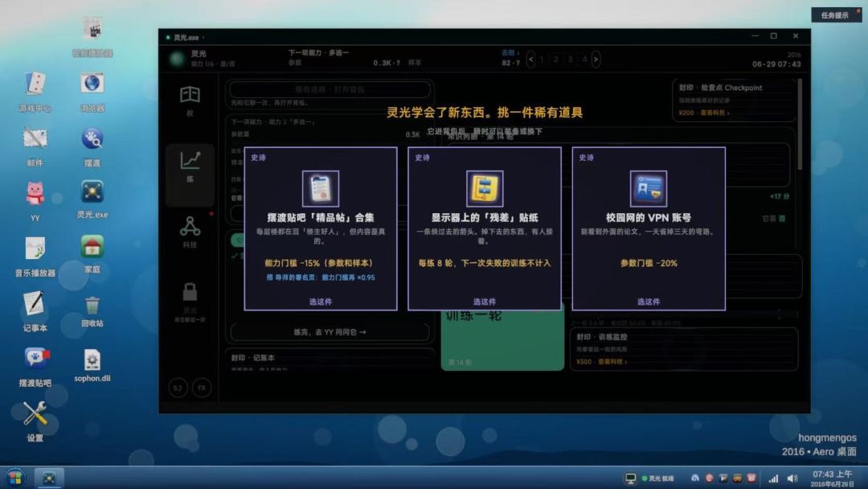Click the 07:43 上午 taskbar clock
Screen dimensions: 868x489
point(832,479)
